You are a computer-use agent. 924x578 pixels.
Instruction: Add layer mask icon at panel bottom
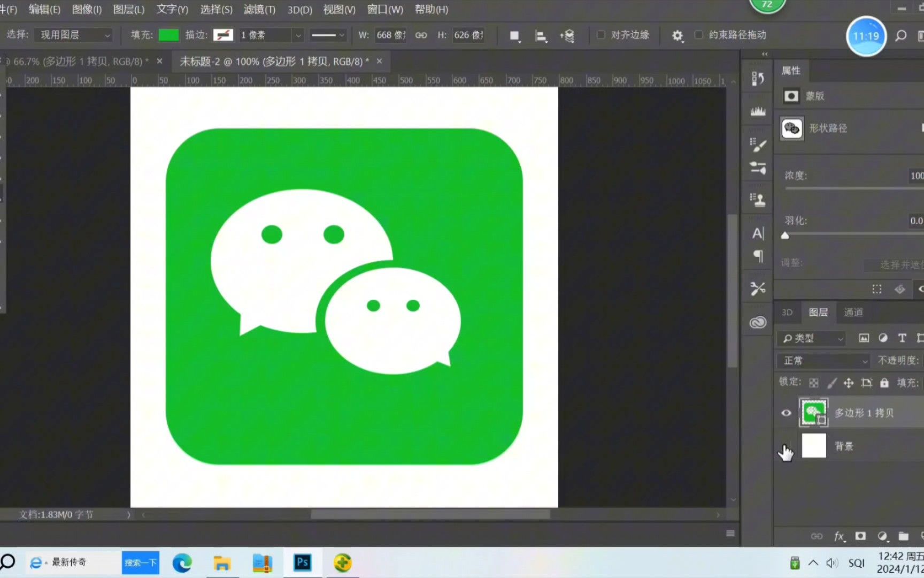pyautogui.click(x=860, y=536)
